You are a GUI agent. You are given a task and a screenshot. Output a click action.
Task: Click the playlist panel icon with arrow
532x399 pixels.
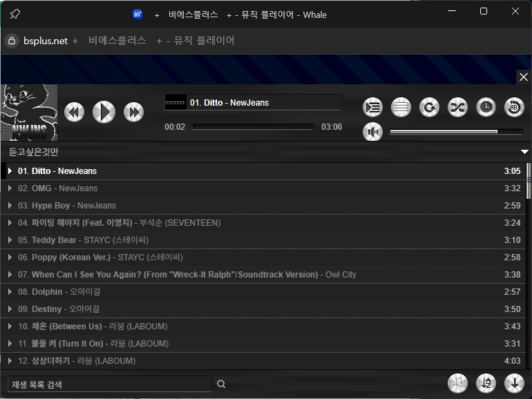pos(372,108)
